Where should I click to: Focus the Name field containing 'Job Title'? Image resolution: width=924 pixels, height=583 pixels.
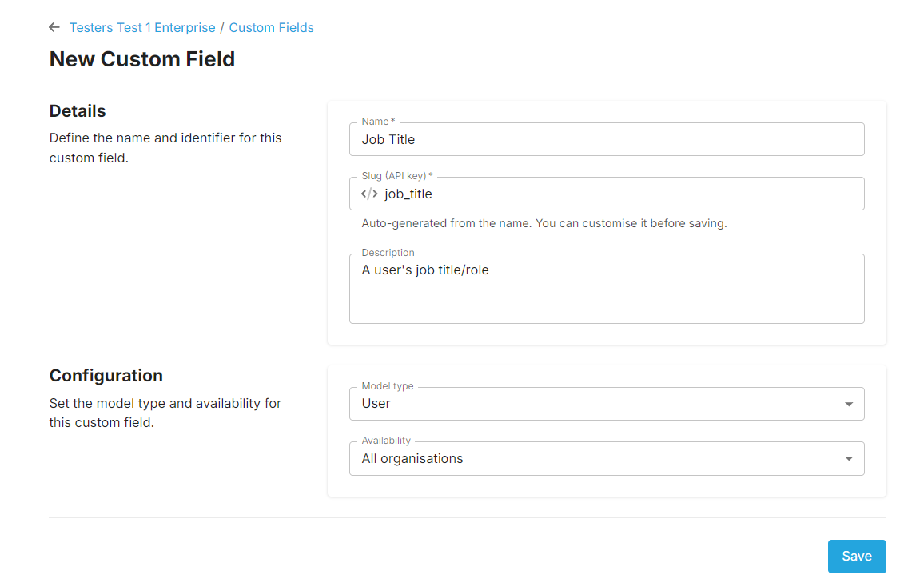(x=606, y=139)
